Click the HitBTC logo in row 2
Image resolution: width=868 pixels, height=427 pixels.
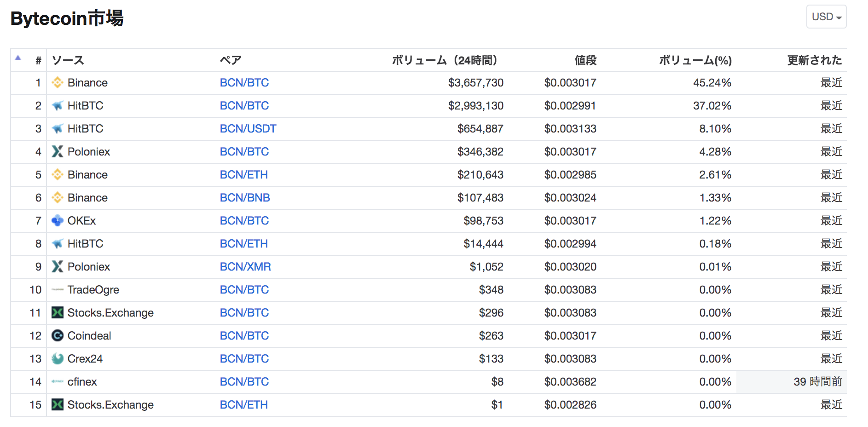coord(57,106)
